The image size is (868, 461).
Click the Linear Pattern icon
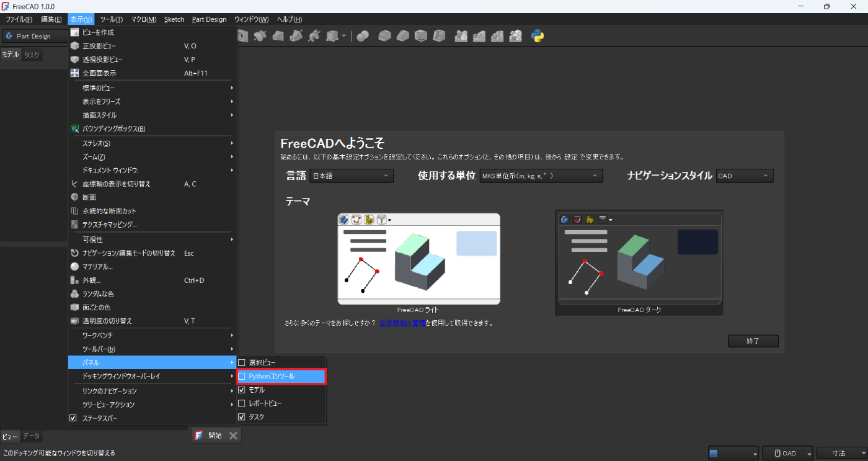479,36
